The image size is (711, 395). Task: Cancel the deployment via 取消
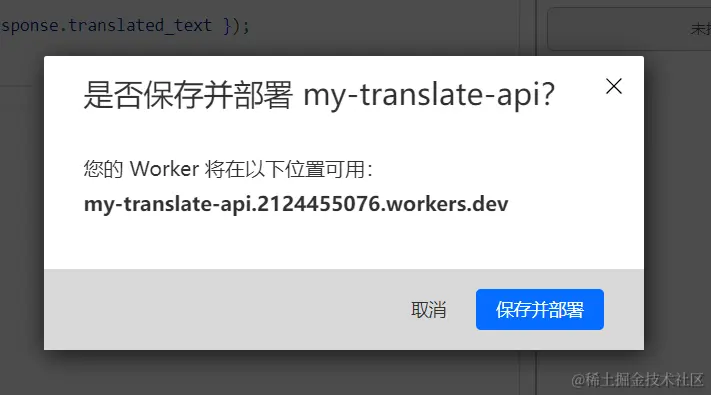pos(429,310)
